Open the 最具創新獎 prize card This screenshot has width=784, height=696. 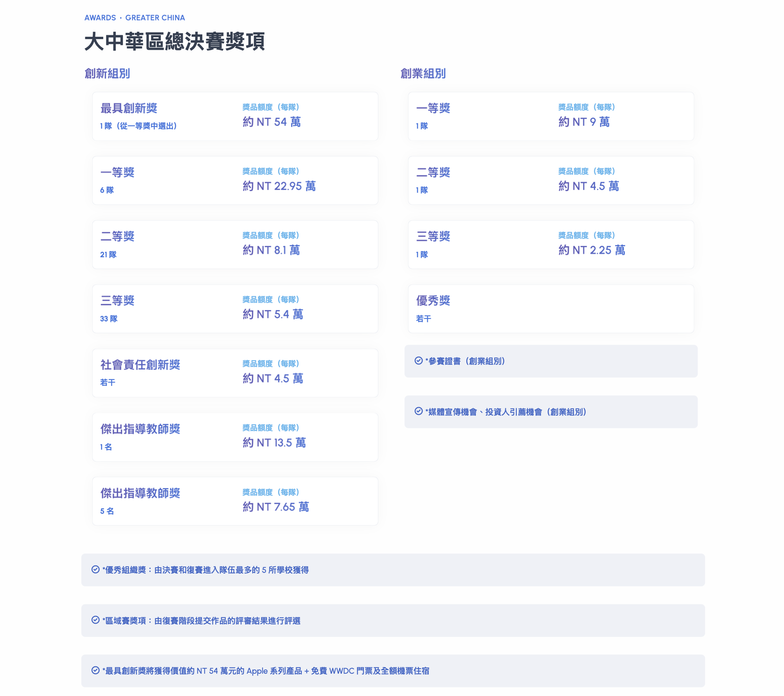click(235, 117)
